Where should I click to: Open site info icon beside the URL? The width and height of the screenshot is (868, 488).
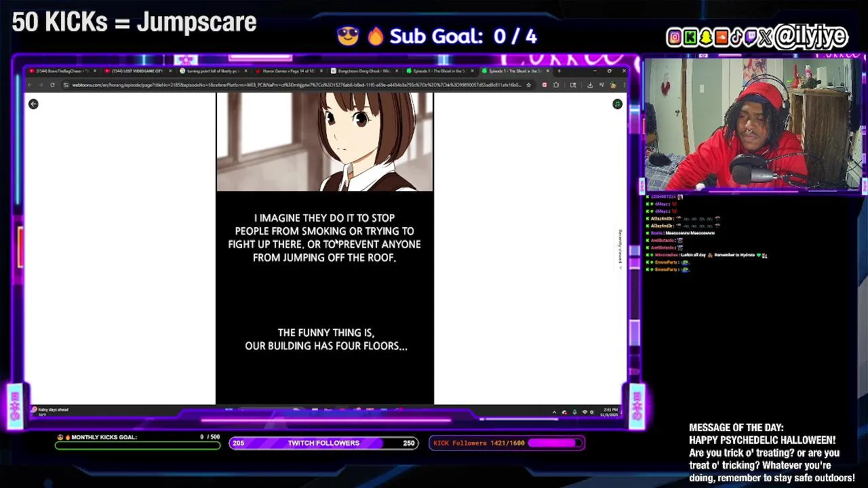coord(66,85)
